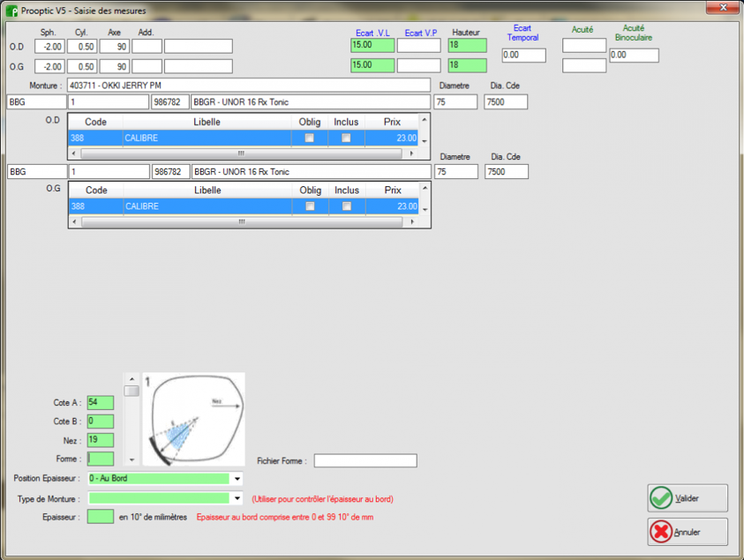Click the Fichier Forme field

click(x=365, y=460)
